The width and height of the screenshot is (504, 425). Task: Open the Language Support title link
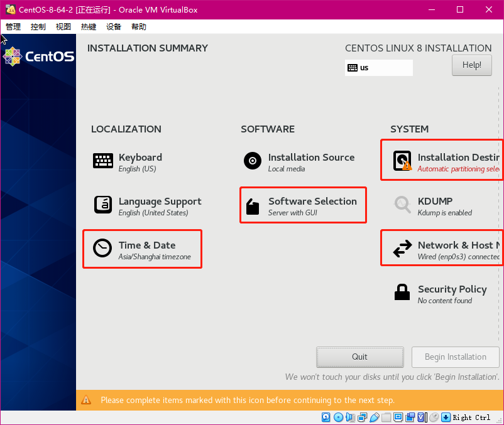(160, 202)
